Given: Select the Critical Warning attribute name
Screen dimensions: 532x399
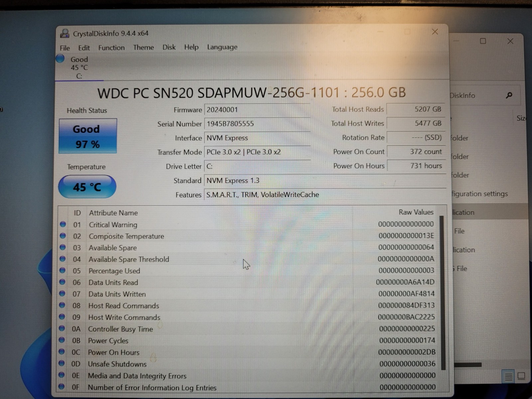Looking at the screenshot, I should (113, 225).
